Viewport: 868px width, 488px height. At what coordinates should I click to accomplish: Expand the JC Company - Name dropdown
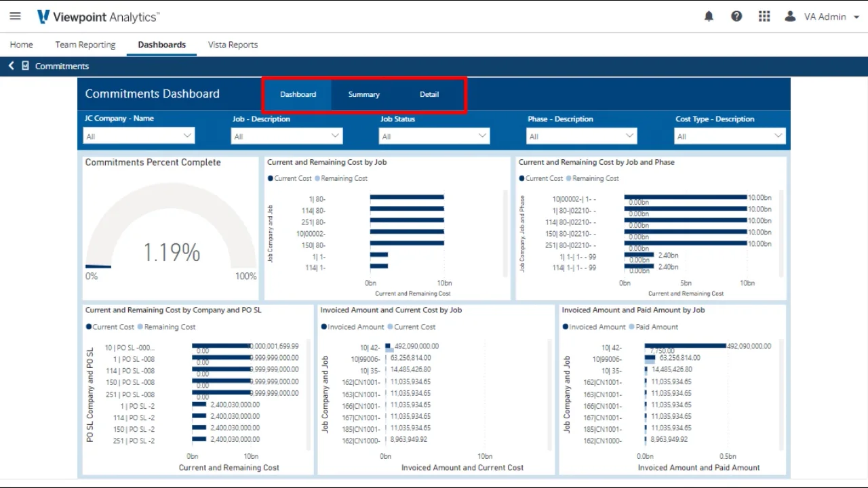click(139, 136)
